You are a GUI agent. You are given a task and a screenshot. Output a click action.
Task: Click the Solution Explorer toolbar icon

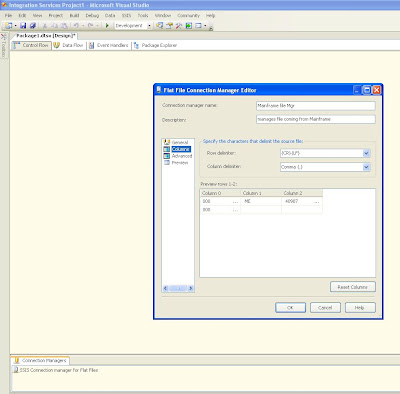pos(160,25)
